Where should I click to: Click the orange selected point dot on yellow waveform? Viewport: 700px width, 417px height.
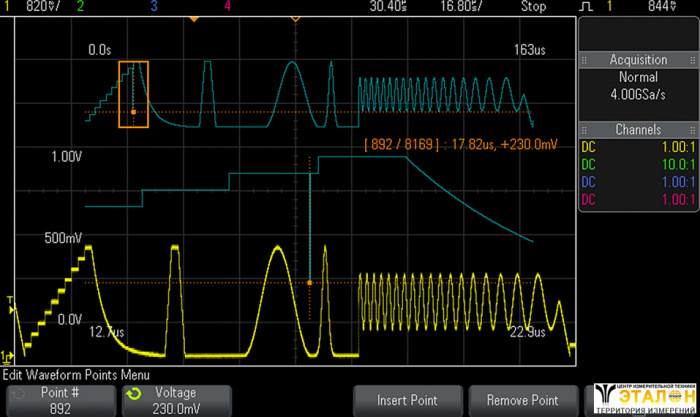(x=310, y=283)
